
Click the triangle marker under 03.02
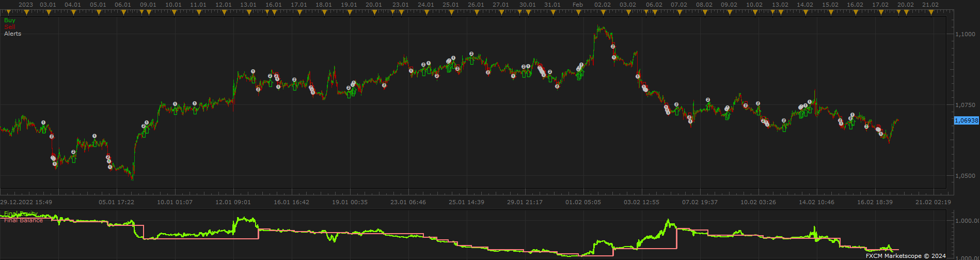[628, 13]
